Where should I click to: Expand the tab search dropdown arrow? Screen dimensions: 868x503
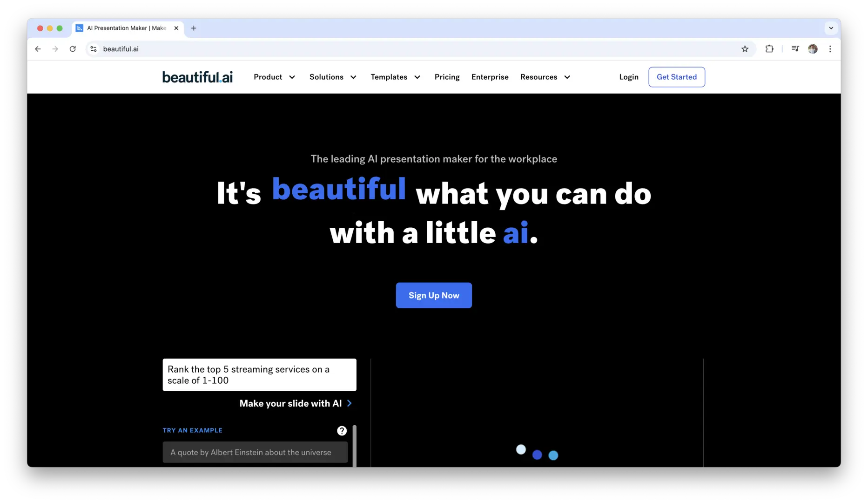pyautogui.click(x=831, y=28)
